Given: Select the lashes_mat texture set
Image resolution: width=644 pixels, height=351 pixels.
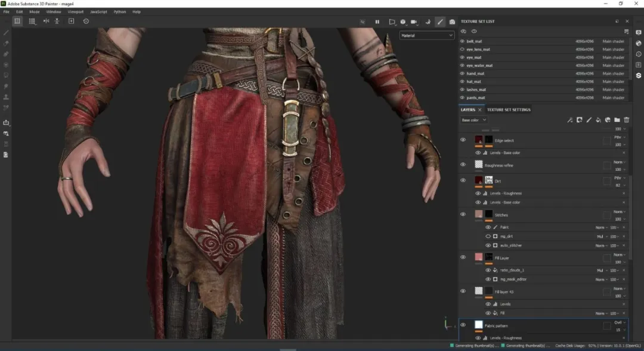Looking at the screenshot, I should coord(544,90).
